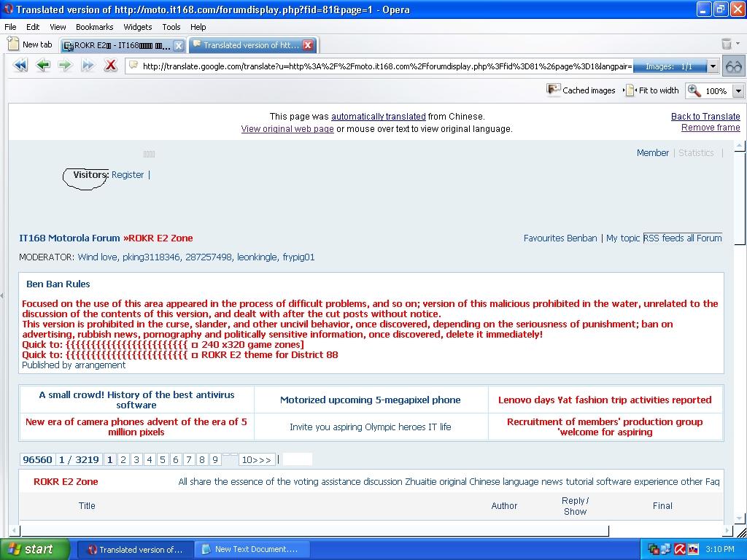Image resolution: width=747 pixels, height=560 pixels.
Task: Switch to New Text Document taskbar window
Action: 253,550
